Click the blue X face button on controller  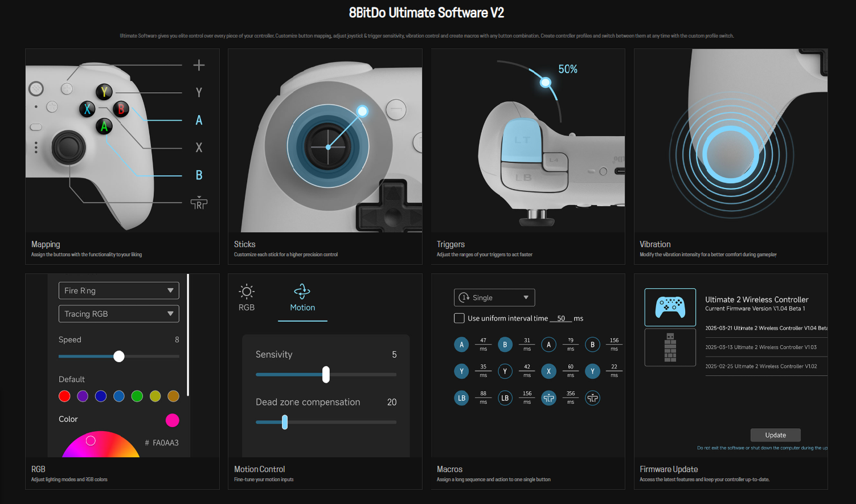coord(87,109)
